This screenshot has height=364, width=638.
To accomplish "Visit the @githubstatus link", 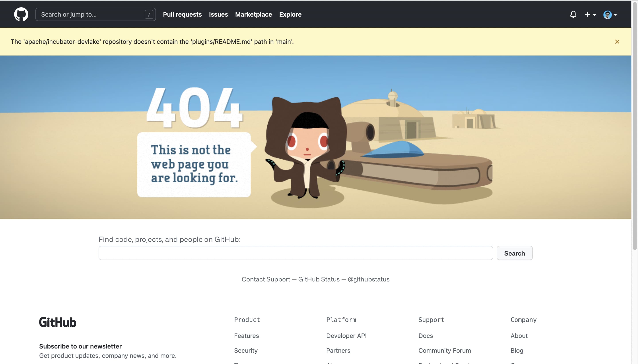I will [368, 279].
